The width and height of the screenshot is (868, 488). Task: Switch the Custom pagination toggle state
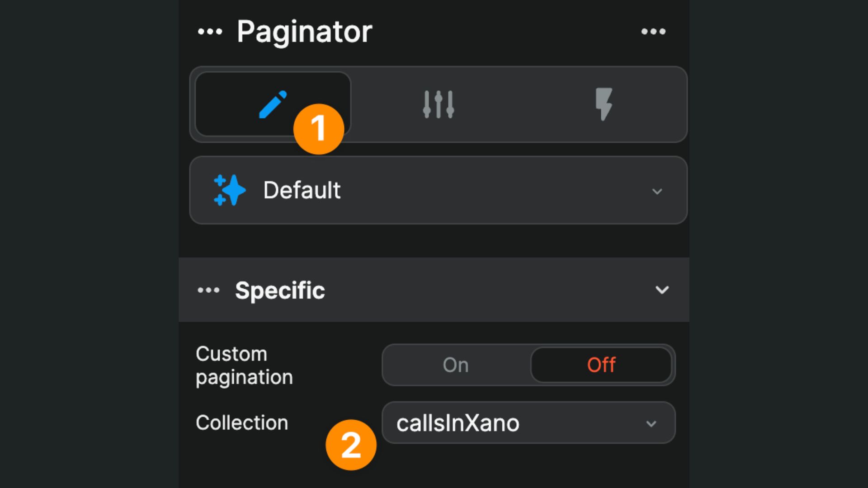[x=455, y=365]
